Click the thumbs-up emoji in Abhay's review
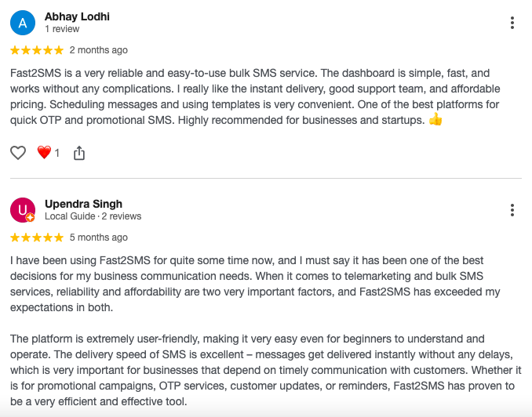Screen dimensions: 532x417 [436, 121]
